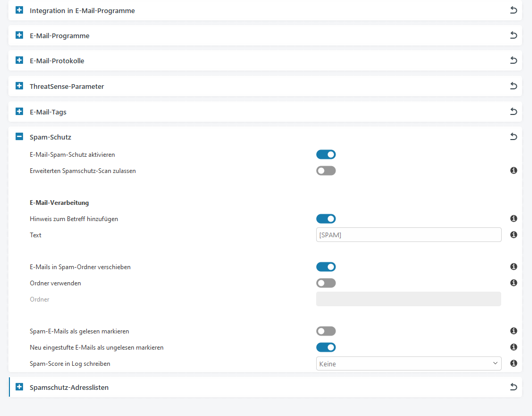Disable E-Mail-Spam-Schutz aktivieren toggle
Image resolution: width=532 pixels, height=416 pixels.
(326, 154)
